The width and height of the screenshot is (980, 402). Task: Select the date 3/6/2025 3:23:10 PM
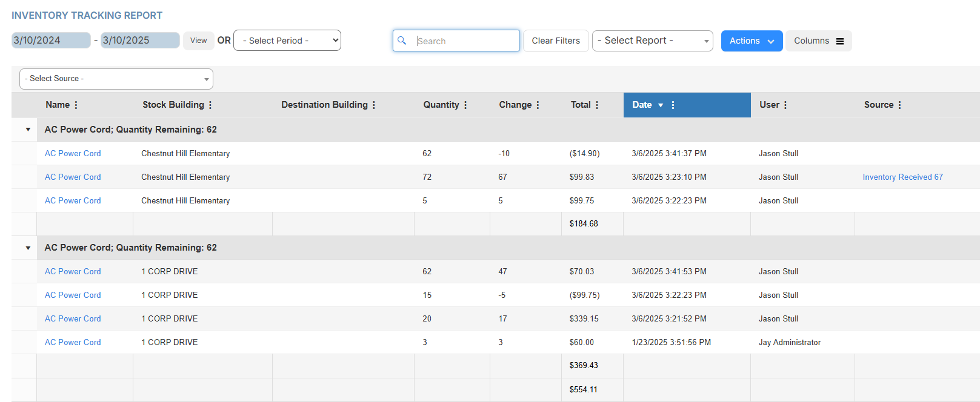tap(669, 177)
